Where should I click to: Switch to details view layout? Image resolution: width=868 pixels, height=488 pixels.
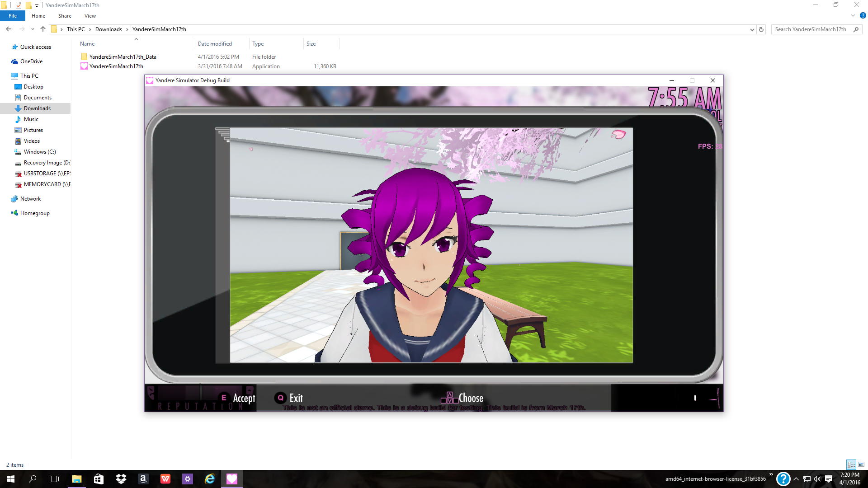click(x=851, y=465)
